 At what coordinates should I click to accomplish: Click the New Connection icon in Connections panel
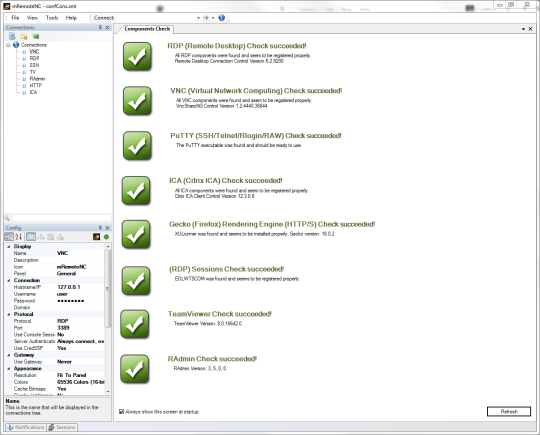[12, 36]
